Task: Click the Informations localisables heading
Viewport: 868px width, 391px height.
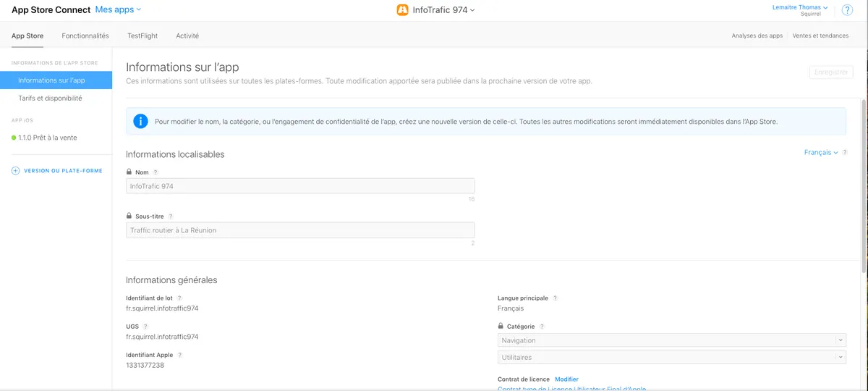Action: tap(175, 154)
